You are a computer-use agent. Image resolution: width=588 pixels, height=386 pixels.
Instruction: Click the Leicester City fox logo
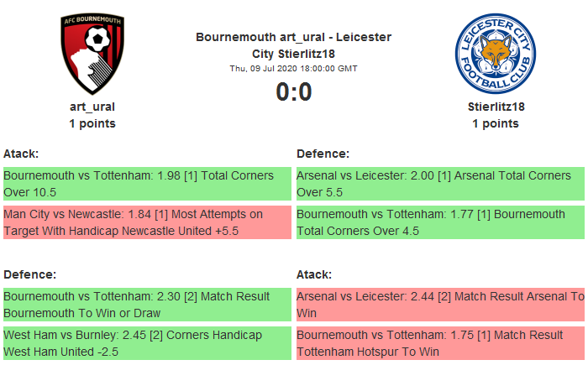click(494, 54)
